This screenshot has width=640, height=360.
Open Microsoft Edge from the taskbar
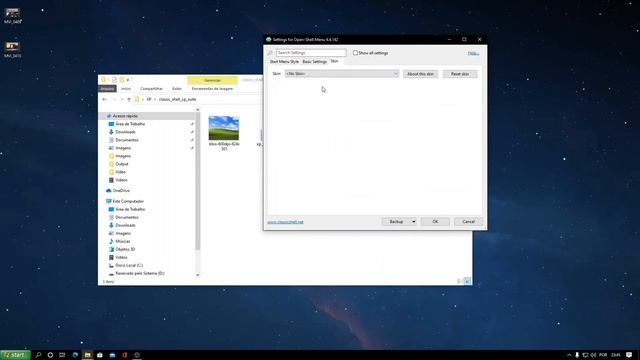click(75, 355)
